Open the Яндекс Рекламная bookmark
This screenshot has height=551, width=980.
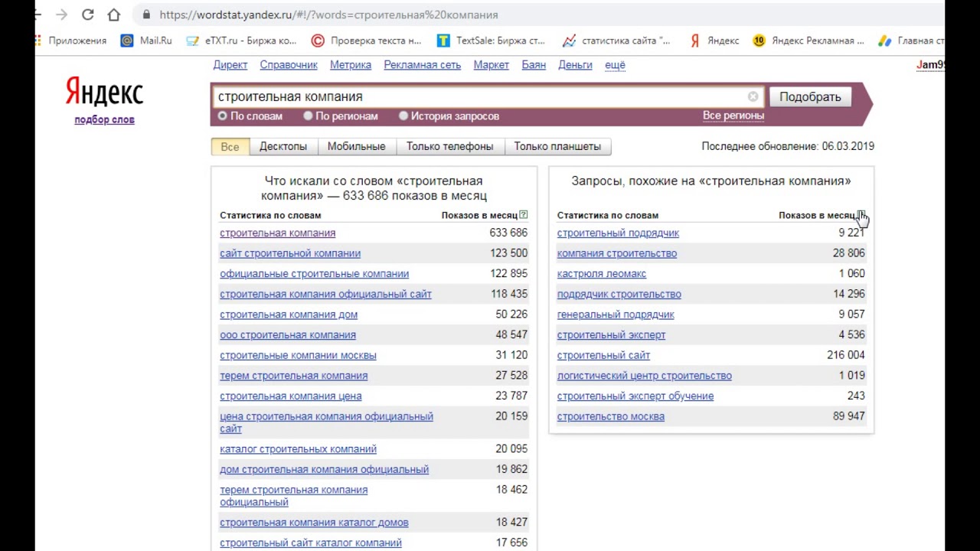point(808,41)
